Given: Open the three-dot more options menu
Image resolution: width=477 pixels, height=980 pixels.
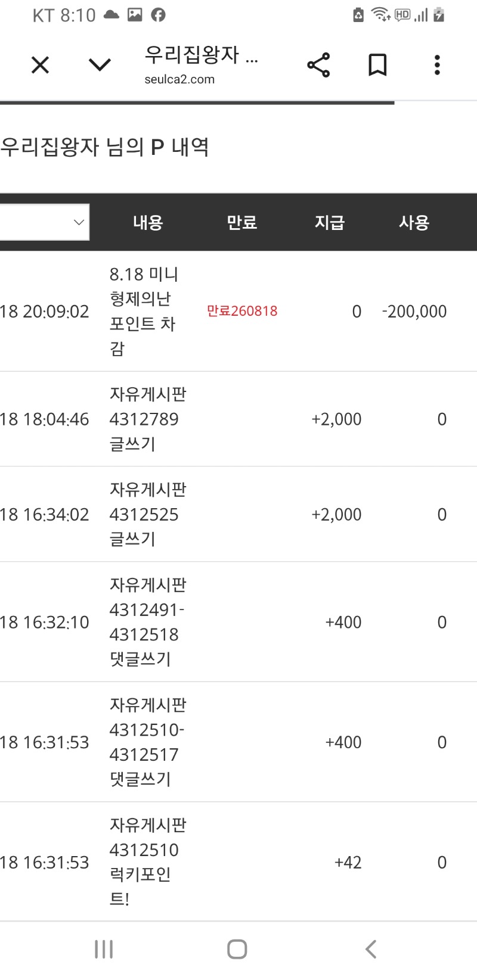Looking at the screenshot, I should point(437,65).
